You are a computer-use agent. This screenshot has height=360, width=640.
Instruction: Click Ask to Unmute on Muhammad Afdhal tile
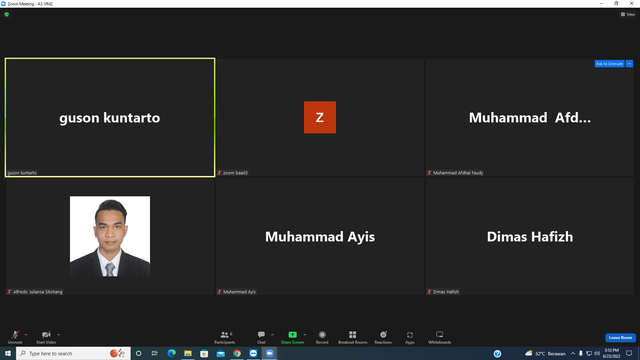[x=609, y=64]
